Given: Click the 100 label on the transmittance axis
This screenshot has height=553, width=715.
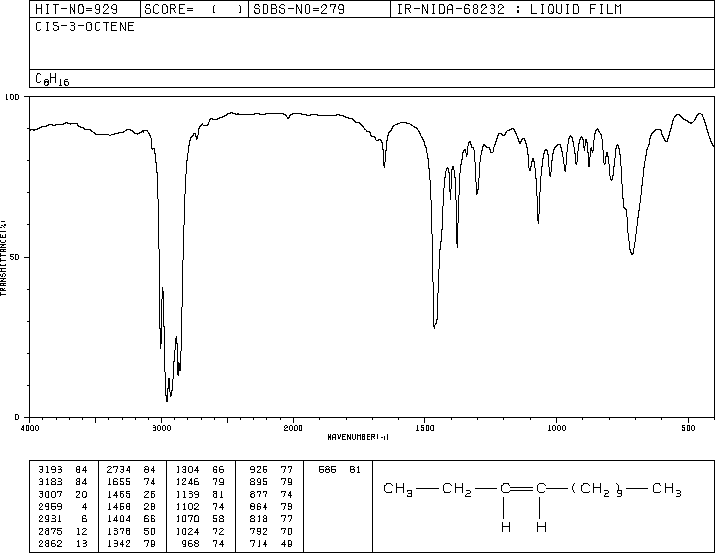Looking at the screenshot, I should 12,97.
